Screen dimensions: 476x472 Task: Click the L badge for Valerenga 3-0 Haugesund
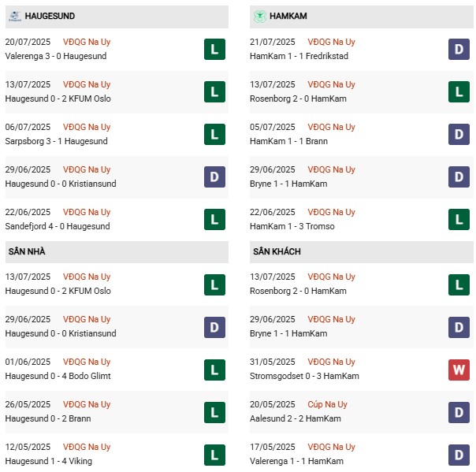tap(214, 50)
